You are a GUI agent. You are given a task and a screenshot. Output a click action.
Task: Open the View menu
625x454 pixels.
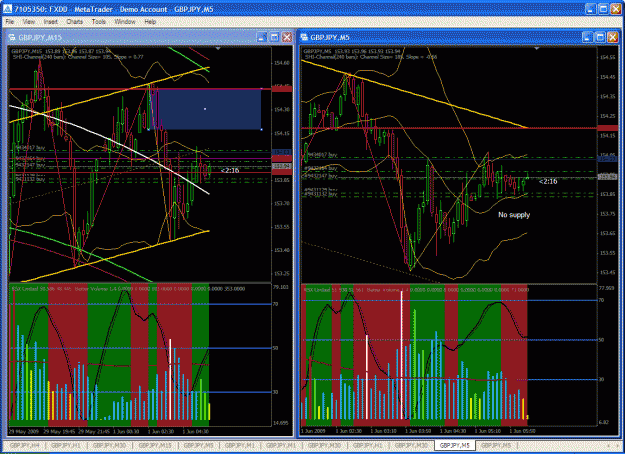click(29, 22)
